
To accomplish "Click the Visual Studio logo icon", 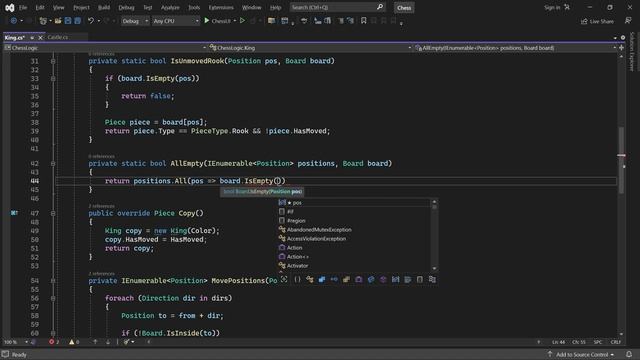I will pyautogui.click(x=9, y=7).
